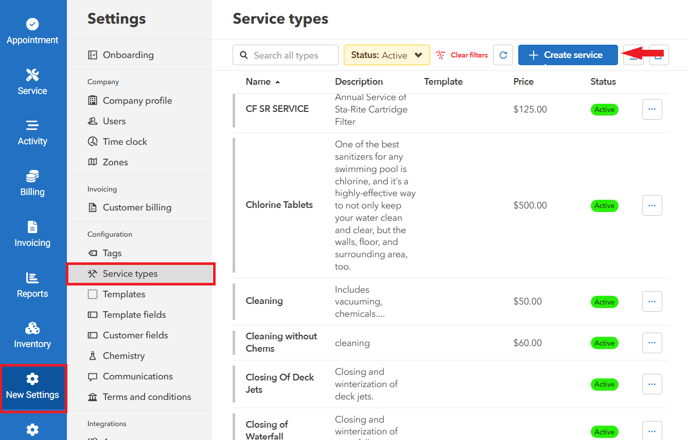Screen dimensions: 688x440
Task: Click the refresh icon beside Clear filters
Action: click(x=503, y=55)
